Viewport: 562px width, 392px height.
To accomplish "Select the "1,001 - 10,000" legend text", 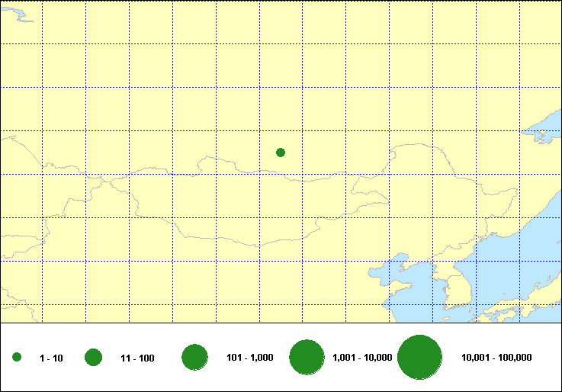I will click(x=362, y=358).
